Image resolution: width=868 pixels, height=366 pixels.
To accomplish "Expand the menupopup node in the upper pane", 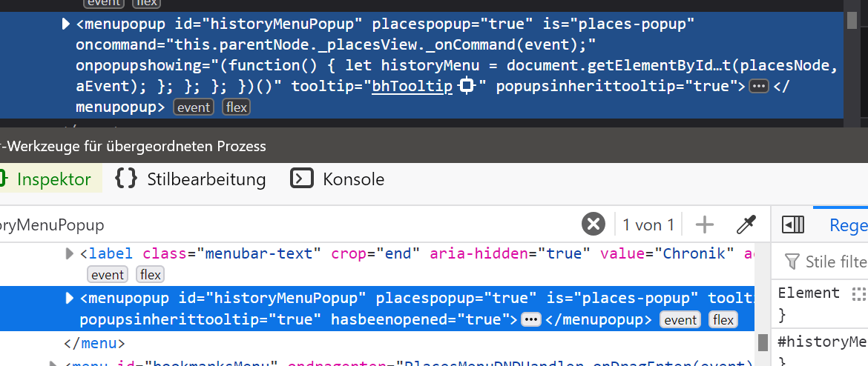I will 66,24.
